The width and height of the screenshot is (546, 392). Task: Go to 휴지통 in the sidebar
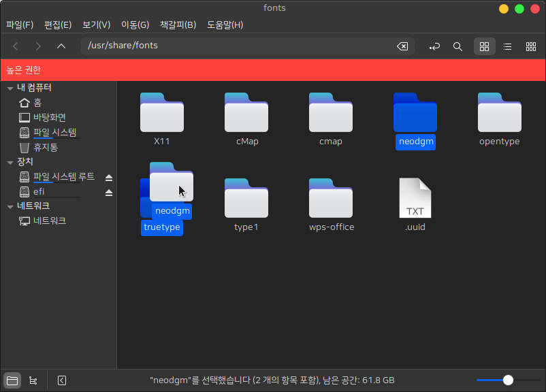(x=46, y=147)
